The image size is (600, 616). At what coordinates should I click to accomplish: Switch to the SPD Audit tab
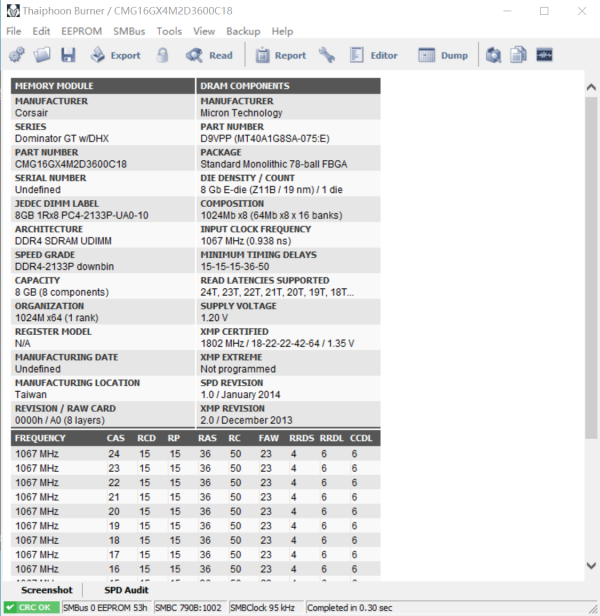tap(126, 591)
